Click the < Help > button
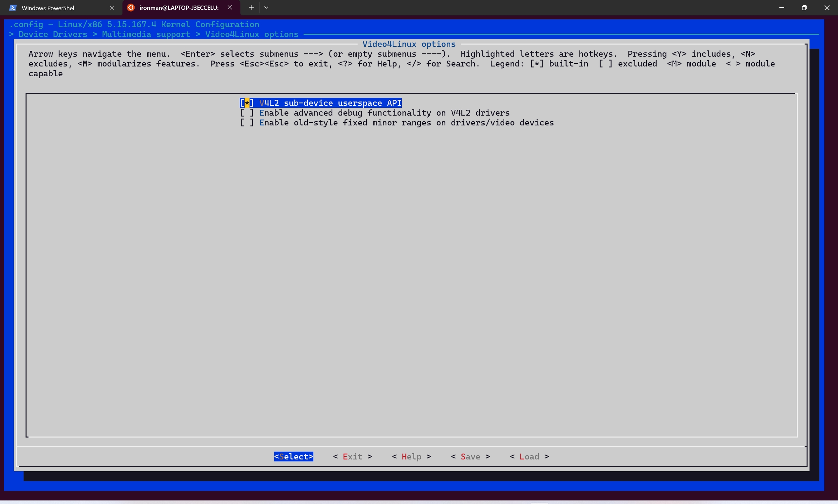 click(x=412, y=457)
